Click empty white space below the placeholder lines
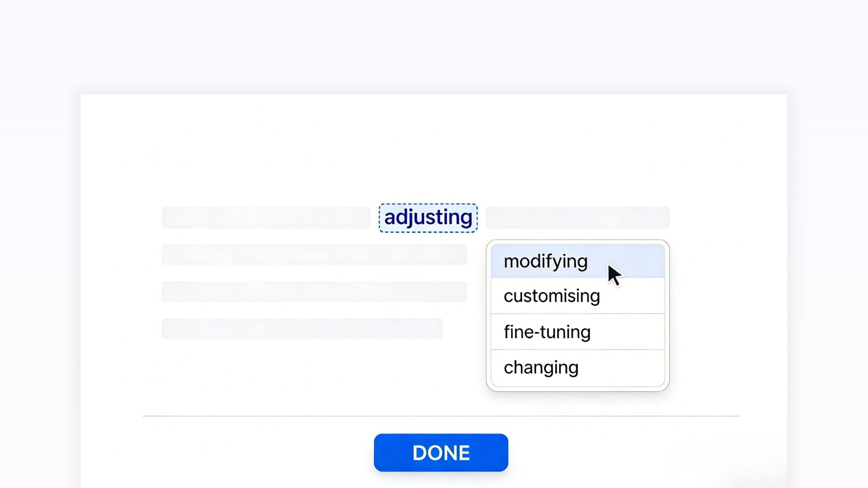The image size is (868, 488). [x=289, y=376]
